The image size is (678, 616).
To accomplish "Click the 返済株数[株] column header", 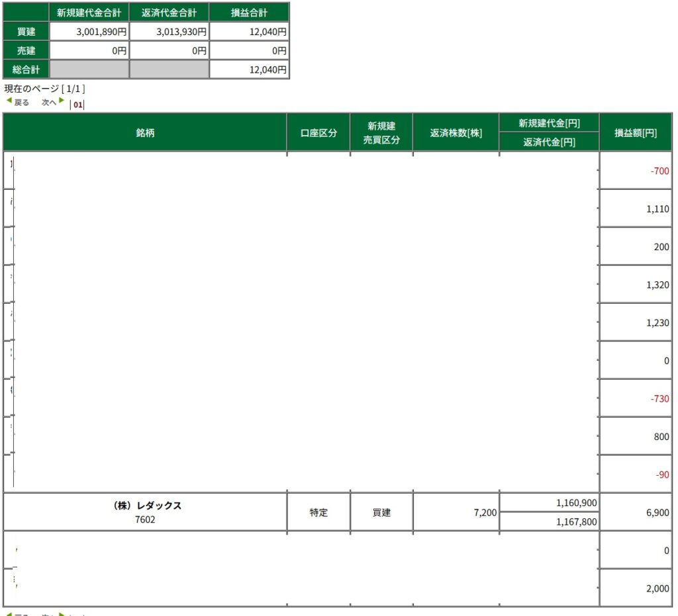I will click(x=456, y=132).
